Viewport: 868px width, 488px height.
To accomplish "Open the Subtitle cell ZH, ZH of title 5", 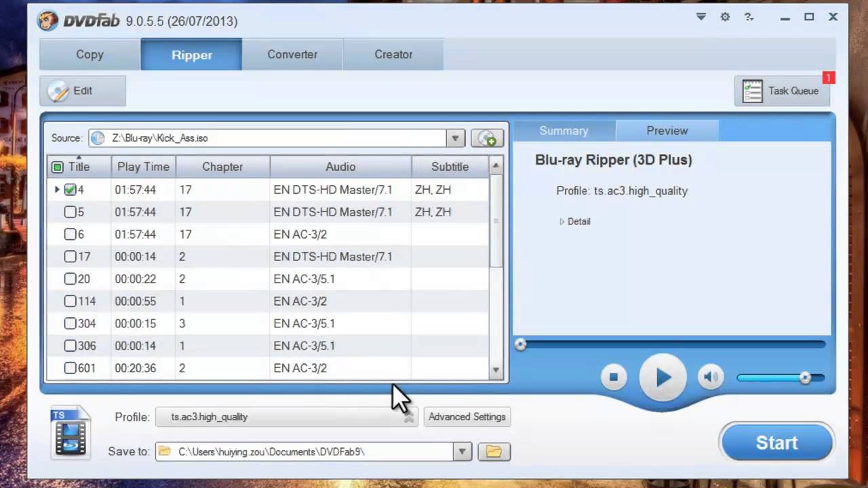I will pyautogui.click(x=450, y=212).
